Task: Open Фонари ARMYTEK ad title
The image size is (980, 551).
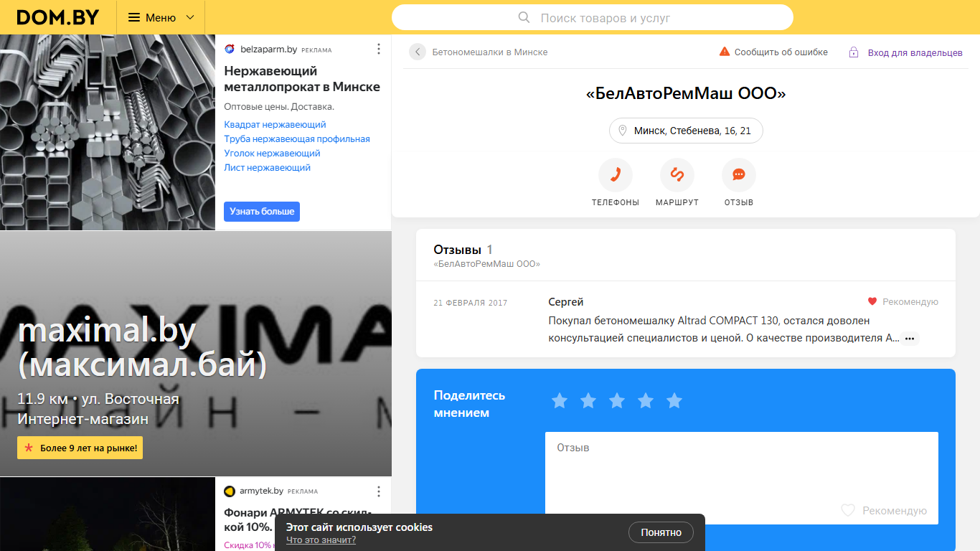Action: pyautogui.click(x=298, y=521)
